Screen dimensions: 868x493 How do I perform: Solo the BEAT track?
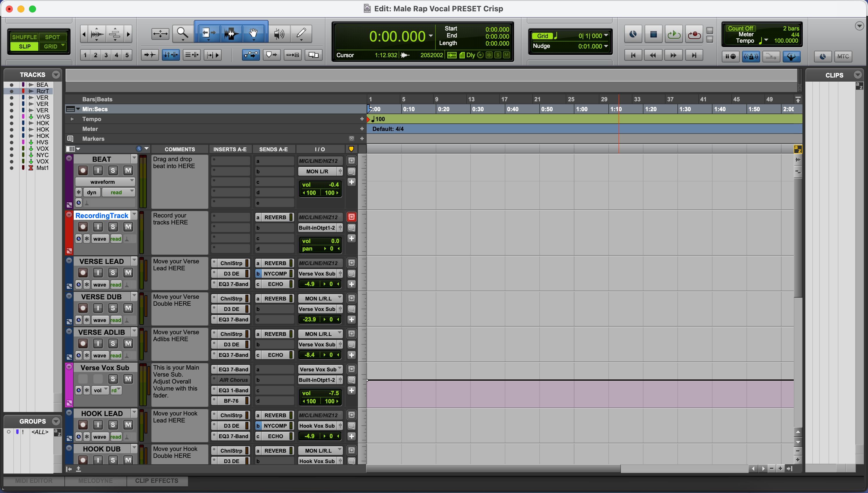click(113, 171)
